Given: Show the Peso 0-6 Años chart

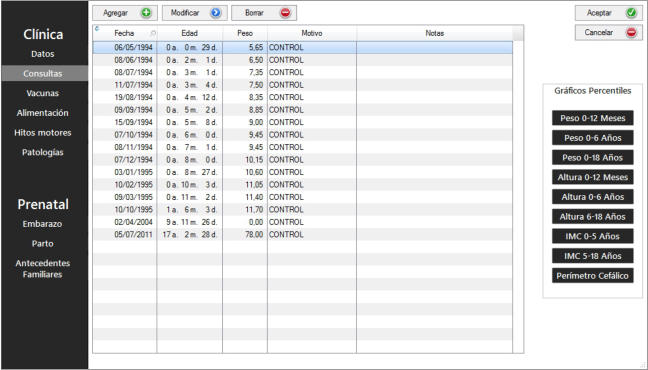Looking at the screenshot, I should [593, 138].
